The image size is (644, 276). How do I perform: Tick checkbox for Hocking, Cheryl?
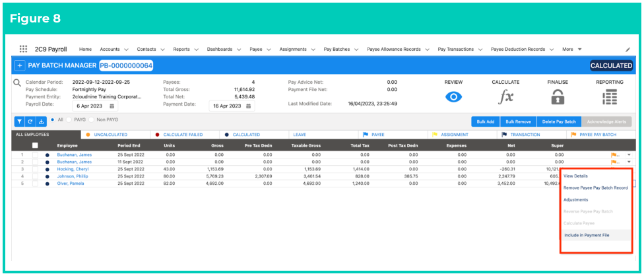(x=35, y=169)
